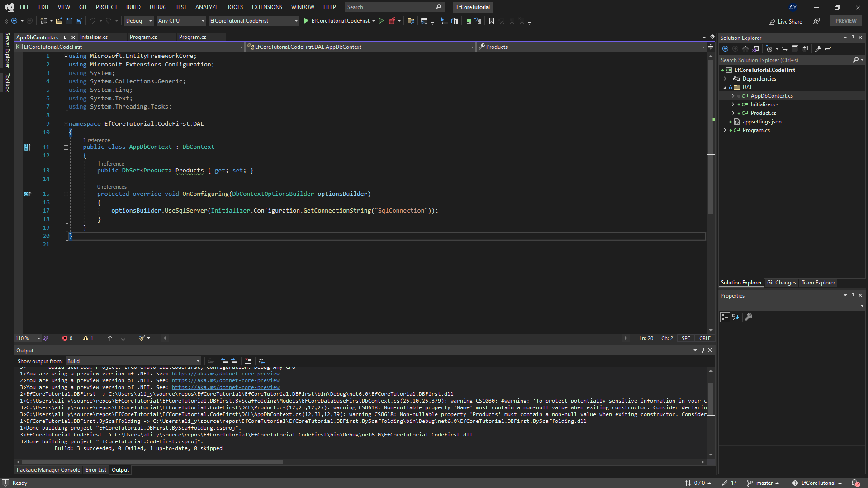Open Solution Explorer Home view icon
Screen dimensions: 868x488
[745, 49]
